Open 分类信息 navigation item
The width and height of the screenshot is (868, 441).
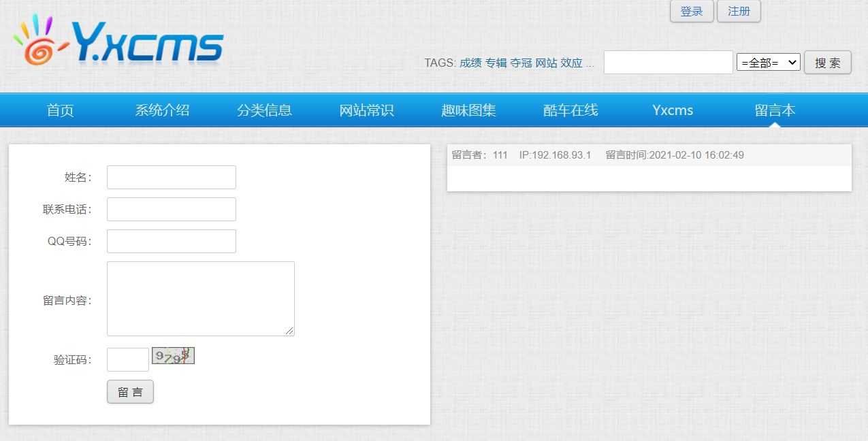[264, 110]
